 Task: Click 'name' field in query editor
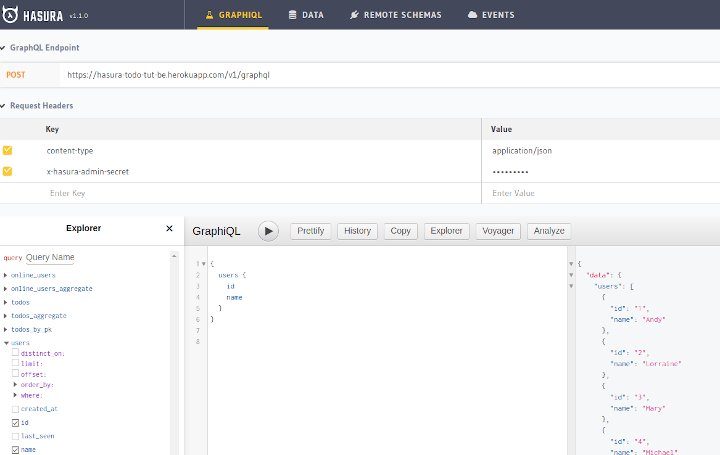click(234, 298)
